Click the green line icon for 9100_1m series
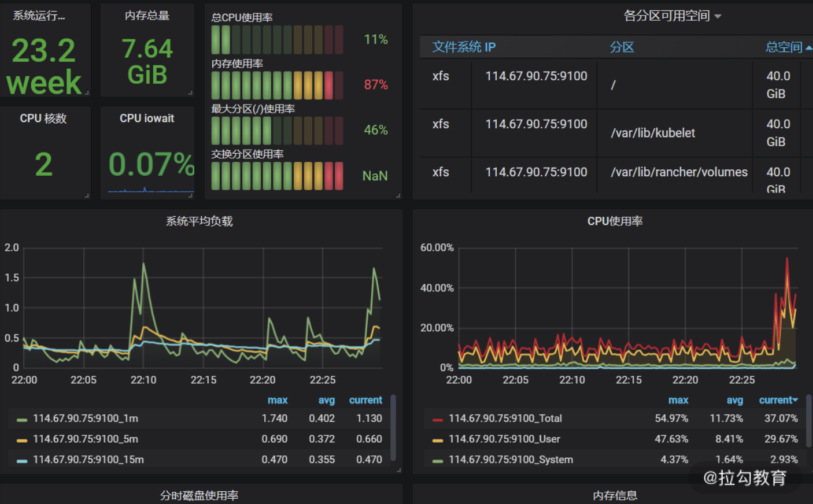Viewport: 813px width, 504px height. point(22,420)
